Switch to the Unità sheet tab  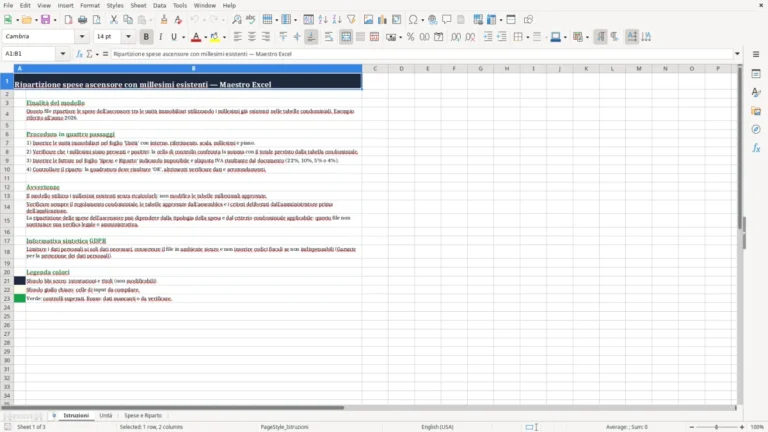pyautogui.click(x=106, y=415)
